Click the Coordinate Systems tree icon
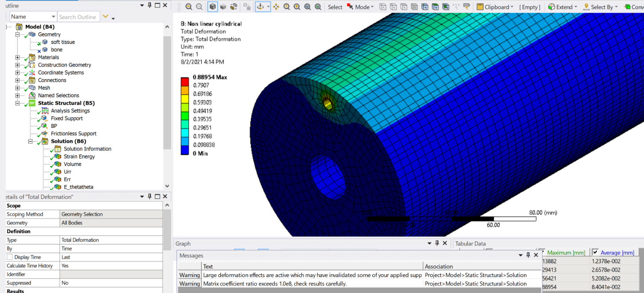This screenshot has height=293, width=644. [x=32, y=72]
